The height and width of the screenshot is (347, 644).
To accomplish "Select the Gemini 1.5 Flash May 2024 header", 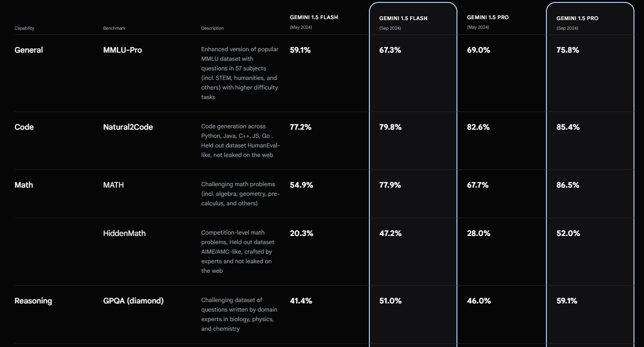I will click(x=313, y=18).
